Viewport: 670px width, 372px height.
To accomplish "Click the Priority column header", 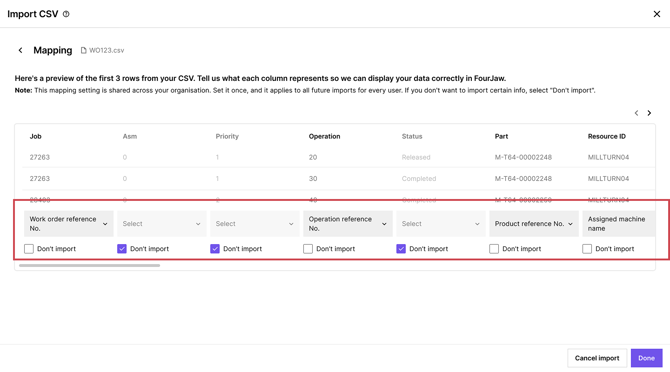I will (x=227, y=136).
